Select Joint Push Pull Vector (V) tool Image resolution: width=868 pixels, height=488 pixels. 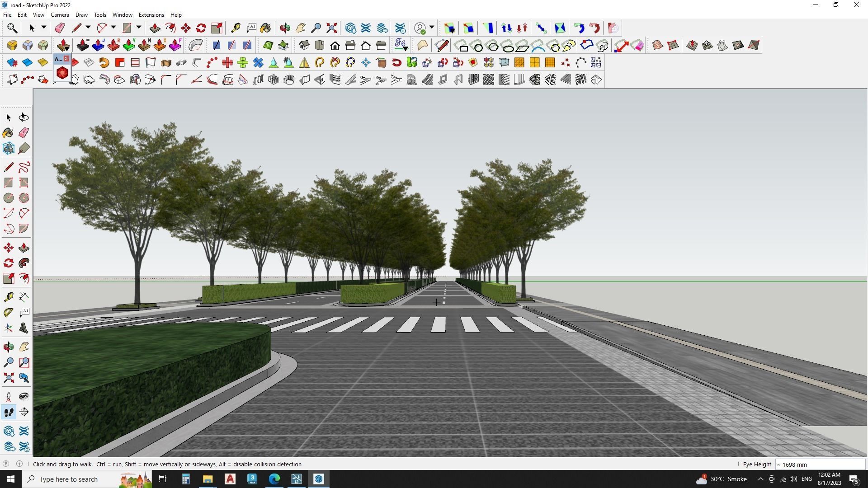point(129,45)
